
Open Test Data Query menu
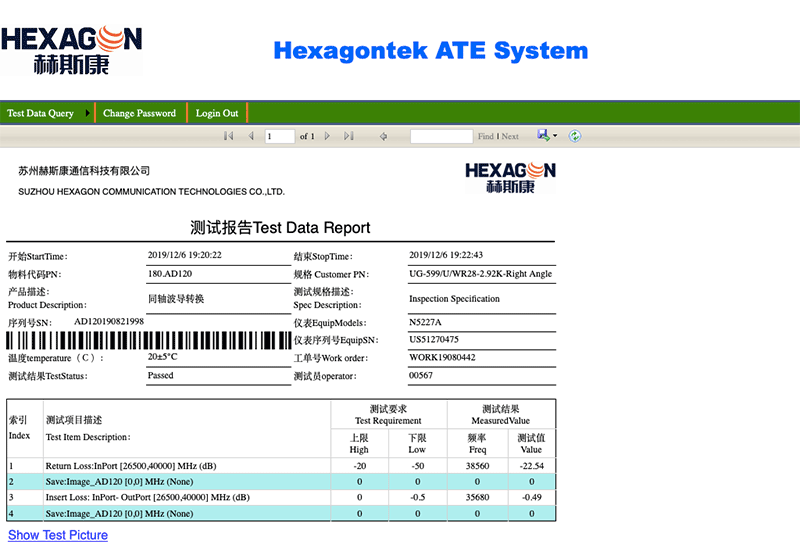click(x=40, y=113)
